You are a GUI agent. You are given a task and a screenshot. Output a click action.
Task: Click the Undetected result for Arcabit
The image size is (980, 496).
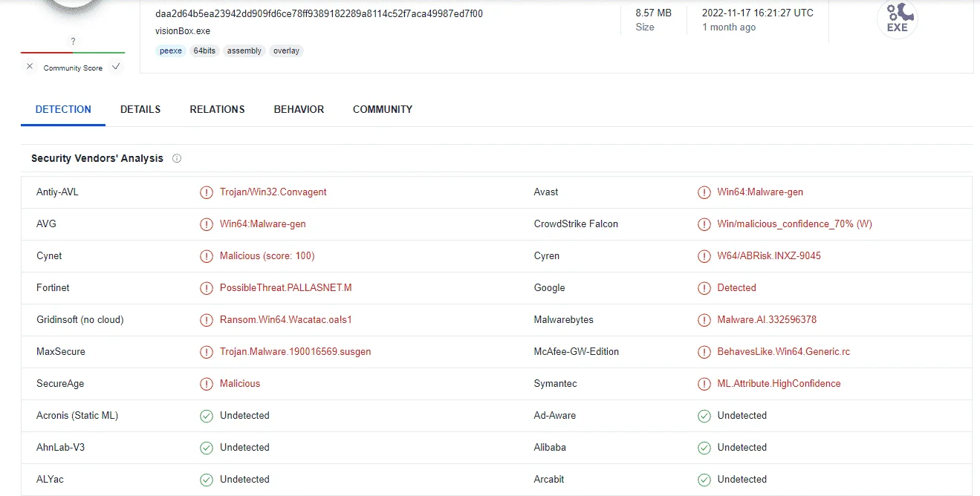[x=742, y=480]
